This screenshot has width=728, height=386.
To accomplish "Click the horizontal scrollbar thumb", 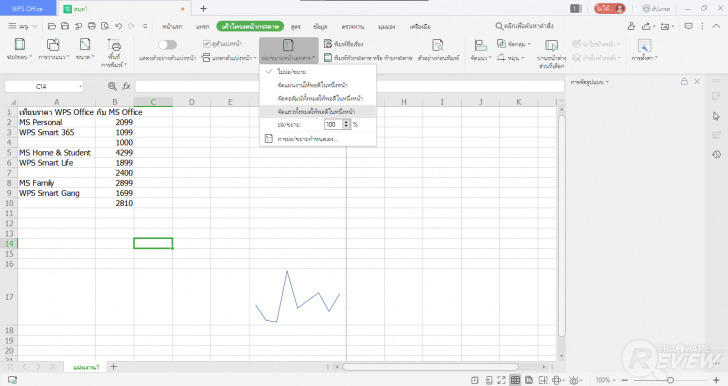I will (x=430, y=367).
